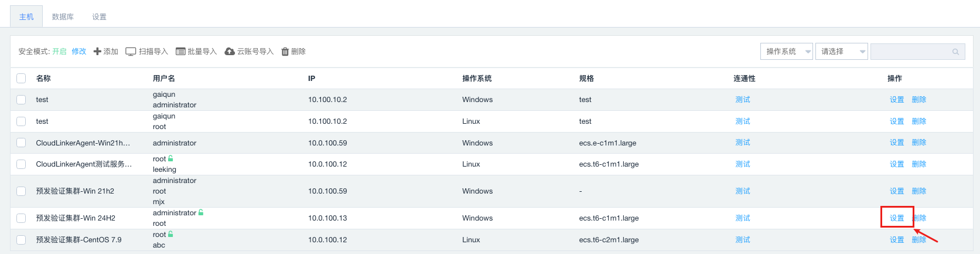This screenshot has width=980, height=254.
Task: Open 设置 for 预发验证集群-Win 24H2
Action: pyautogui.click(x=897, y=218)
